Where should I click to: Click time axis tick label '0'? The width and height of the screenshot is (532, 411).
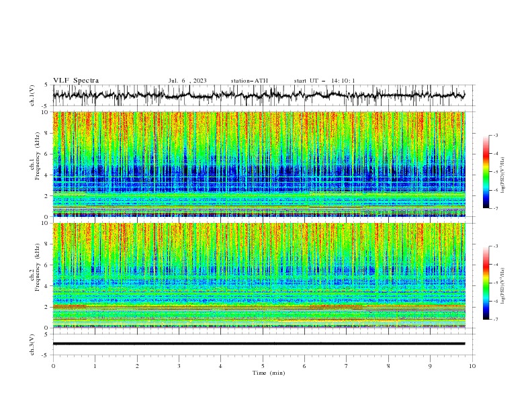(53, 366)
